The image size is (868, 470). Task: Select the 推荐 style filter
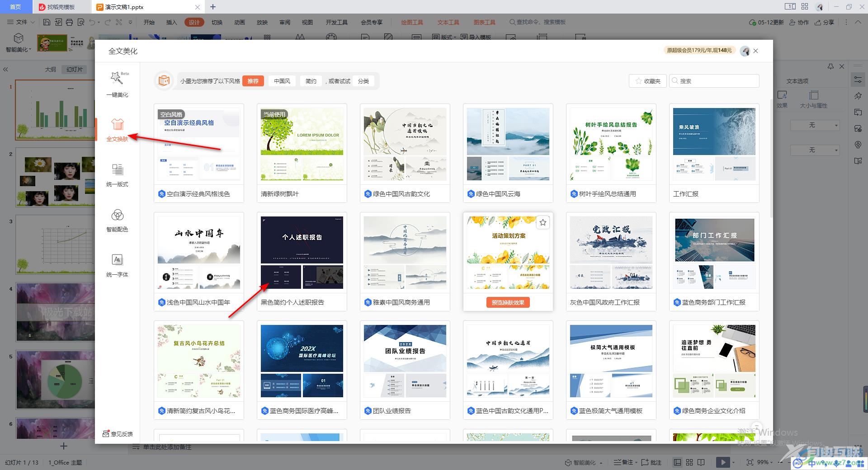click(253, 81)
